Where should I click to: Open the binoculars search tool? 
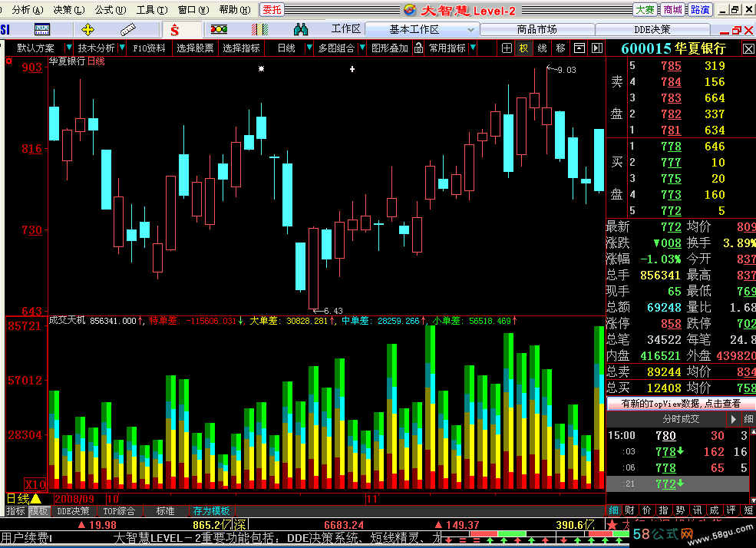coord(301,30)
